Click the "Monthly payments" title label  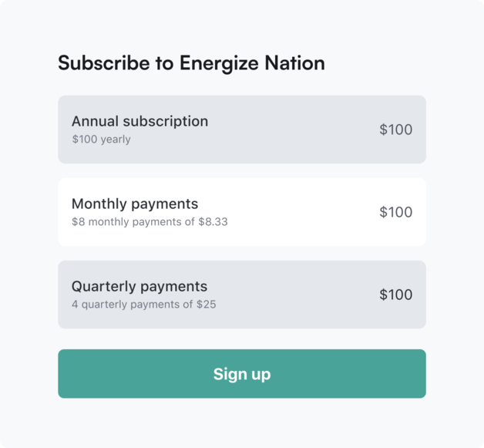pyautogui.click(x=135, y=204)
